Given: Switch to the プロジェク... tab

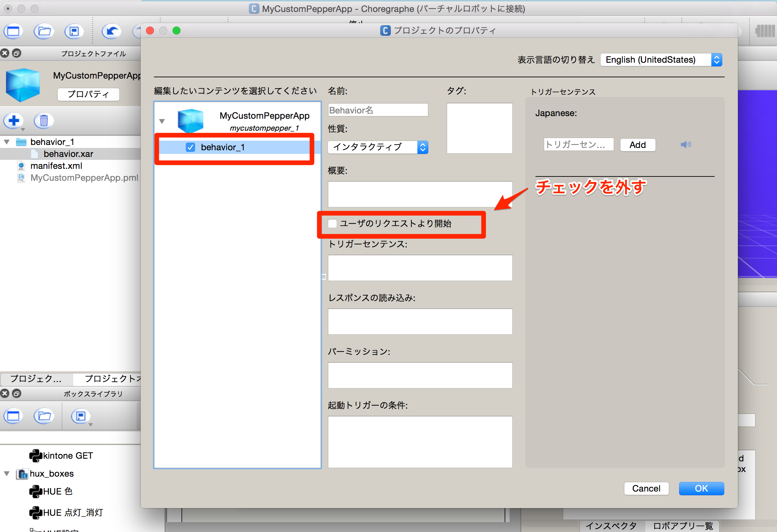Looking at the screenshot, I should pos(36,379).
